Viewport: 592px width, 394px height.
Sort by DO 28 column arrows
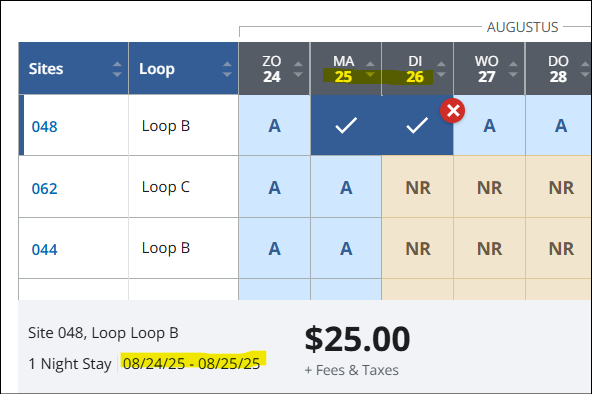tap(585, 69)
